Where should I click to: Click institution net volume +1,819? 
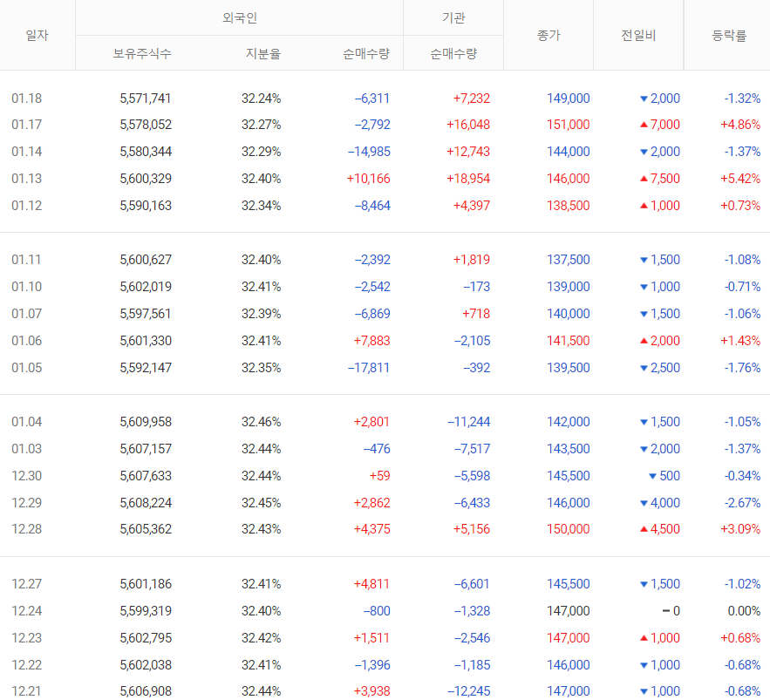pos(472,260)
